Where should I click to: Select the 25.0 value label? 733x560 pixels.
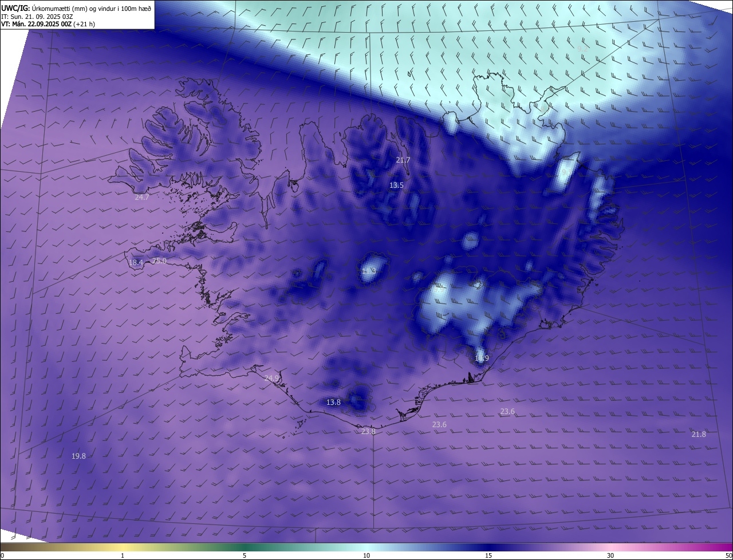click(x=159, y=261)
